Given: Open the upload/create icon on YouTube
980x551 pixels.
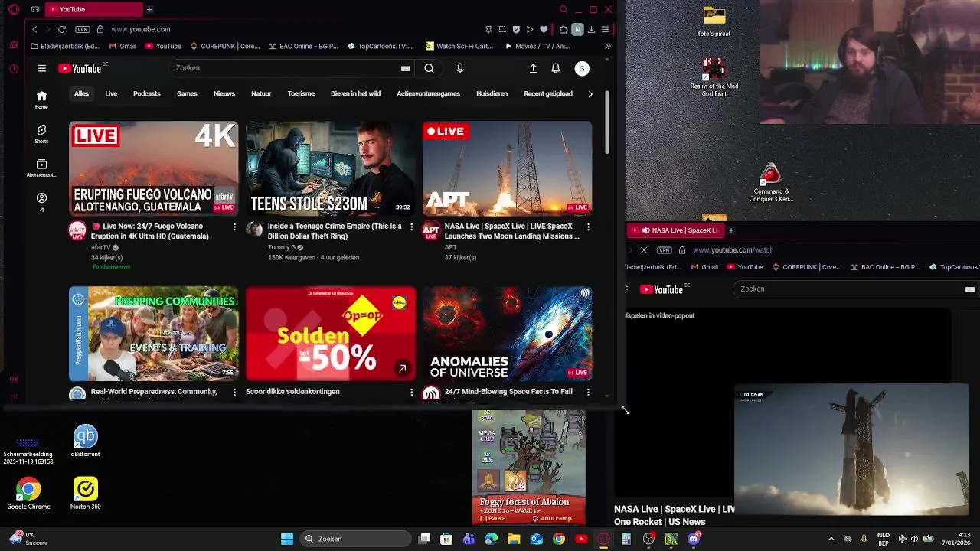Looking at the screenshot, I should click(533, 68).
